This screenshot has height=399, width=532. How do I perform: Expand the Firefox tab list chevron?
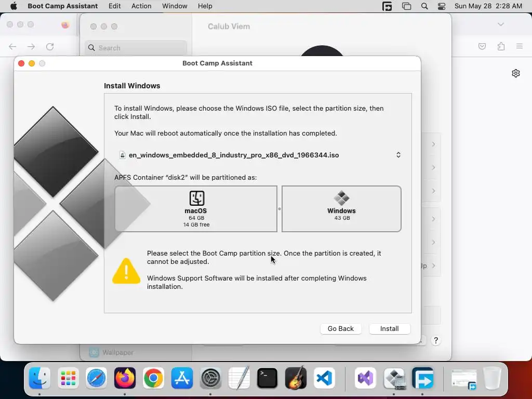(x=501, y=24)
